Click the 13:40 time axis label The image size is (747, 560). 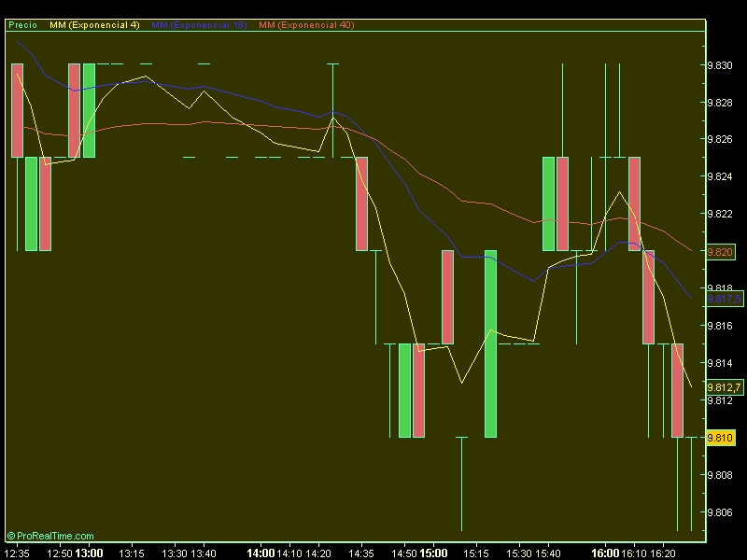(203, 553)
